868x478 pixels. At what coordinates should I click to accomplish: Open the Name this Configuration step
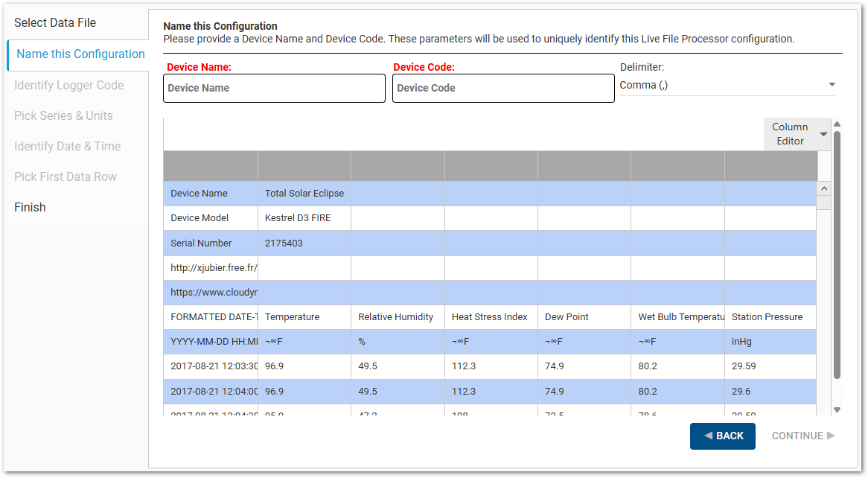coord(79,54)
